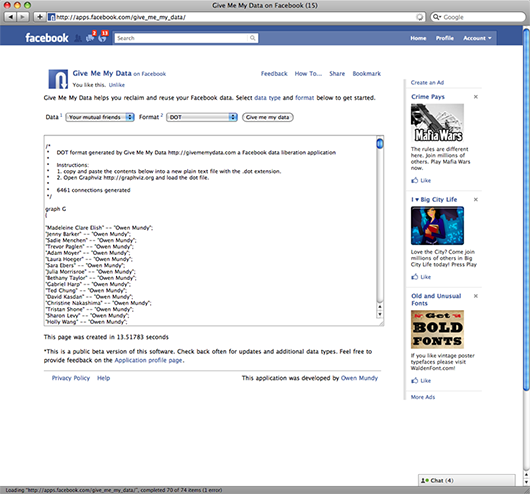
Task: Click the add bookmark plus button
Action: pyautogui.click(x=40, y=17)
